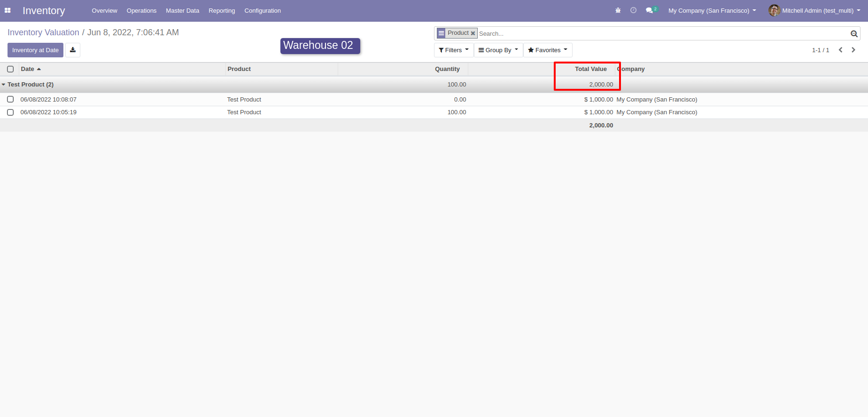Click the footer total 2,000.00
The height and width of the screenshot is (417, 868).
coord(601,126)
